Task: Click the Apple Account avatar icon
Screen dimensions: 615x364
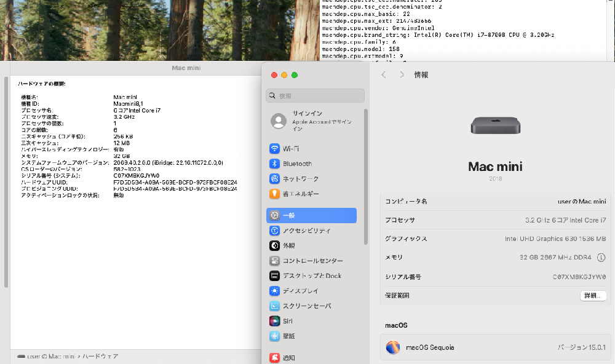Action: point(279,121)
